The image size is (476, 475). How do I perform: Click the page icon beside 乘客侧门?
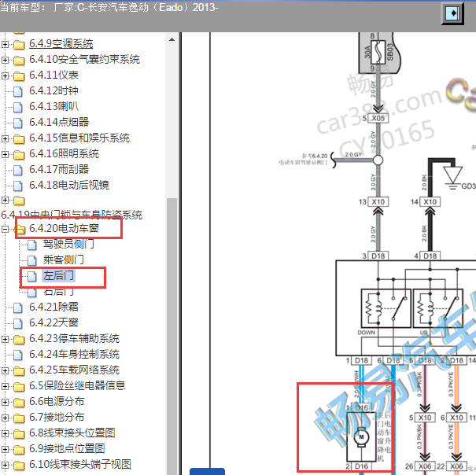coord(32,261)
